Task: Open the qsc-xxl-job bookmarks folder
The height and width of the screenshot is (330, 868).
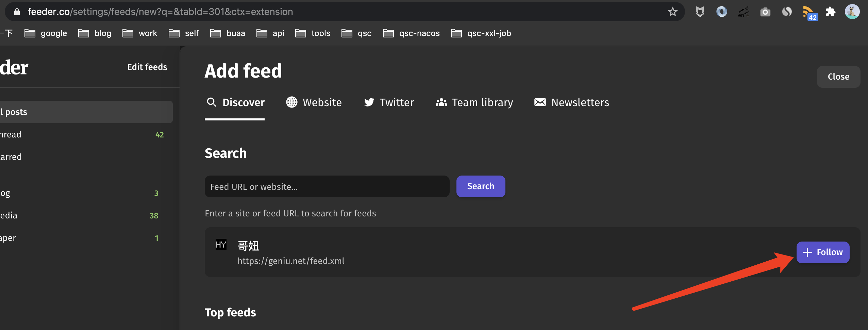Action: click(x=481, y=33)
